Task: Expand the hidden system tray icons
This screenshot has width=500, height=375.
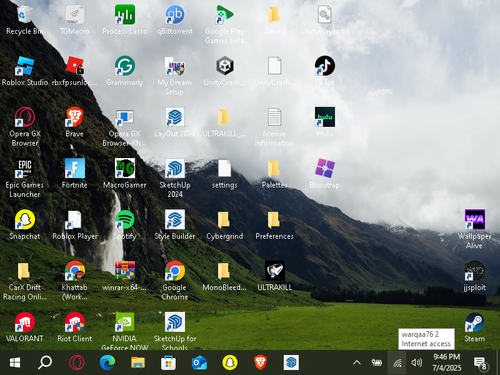Action: [357, 363]
